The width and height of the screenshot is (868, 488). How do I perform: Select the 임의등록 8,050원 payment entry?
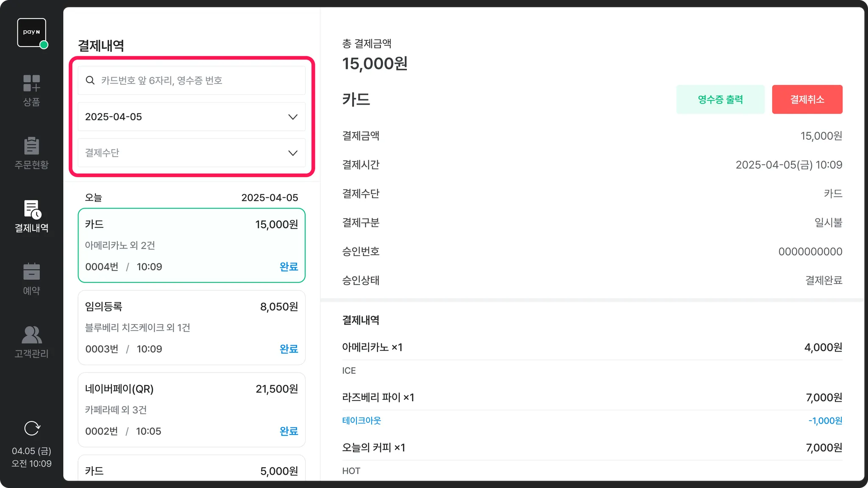(x=191, y=327)
